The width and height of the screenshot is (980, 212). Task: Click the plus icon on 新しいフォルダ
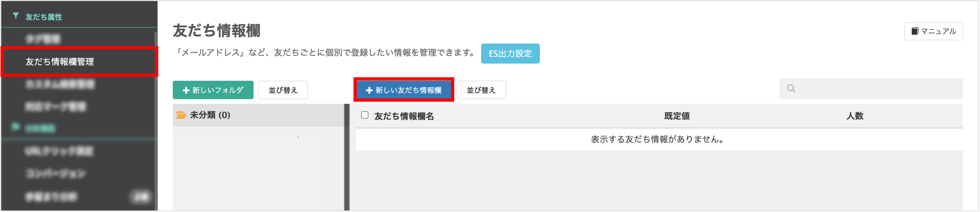186,90
